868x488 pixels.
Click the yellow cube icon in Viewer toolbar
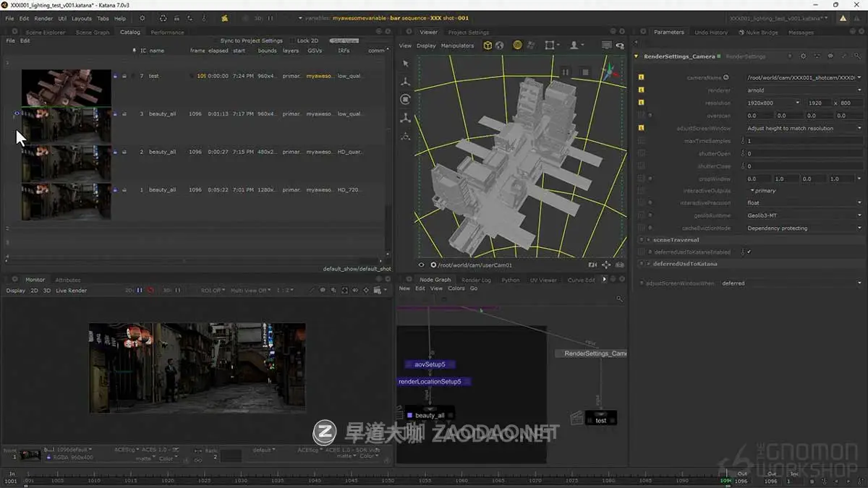click(x=488, y=46)
